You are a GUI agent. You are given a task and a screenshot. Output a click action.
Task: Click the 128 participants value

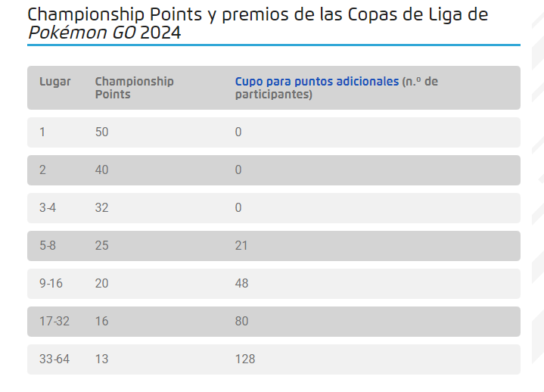coord(245,359)
